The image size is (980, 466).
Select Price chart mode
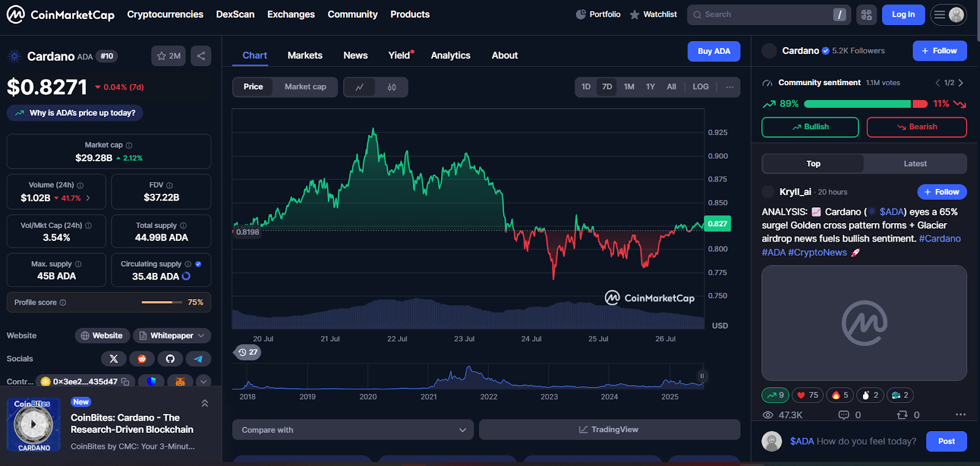coord(253,87)
